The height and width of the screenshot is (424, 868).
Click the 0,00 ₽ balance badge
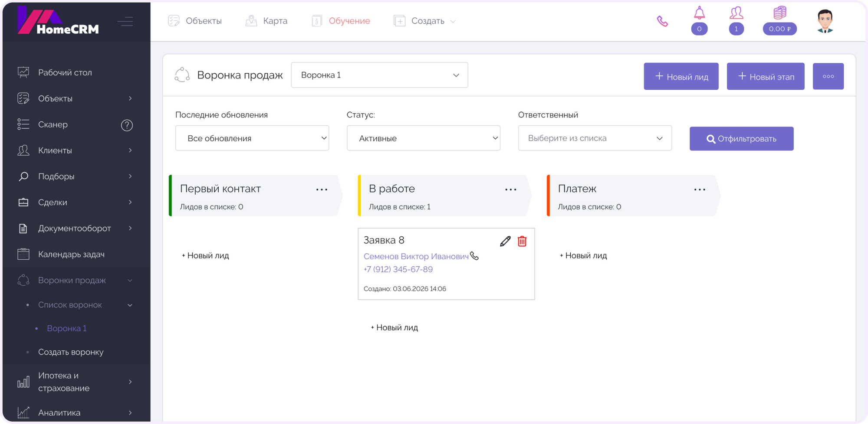point(780,29)
